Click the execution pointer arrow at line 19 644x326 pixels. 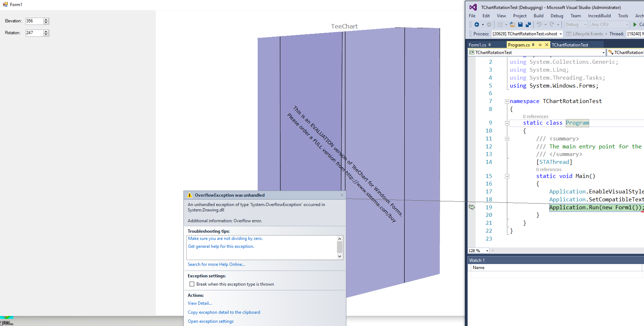pyautogui.click(x=472, y=207)
